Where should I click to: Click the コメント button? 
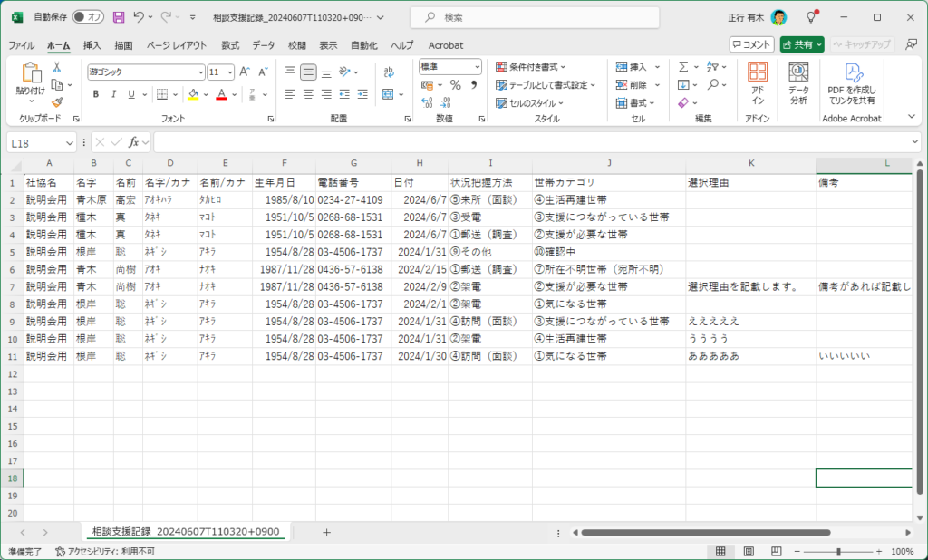pyautogui.click(x=751, y=44)
